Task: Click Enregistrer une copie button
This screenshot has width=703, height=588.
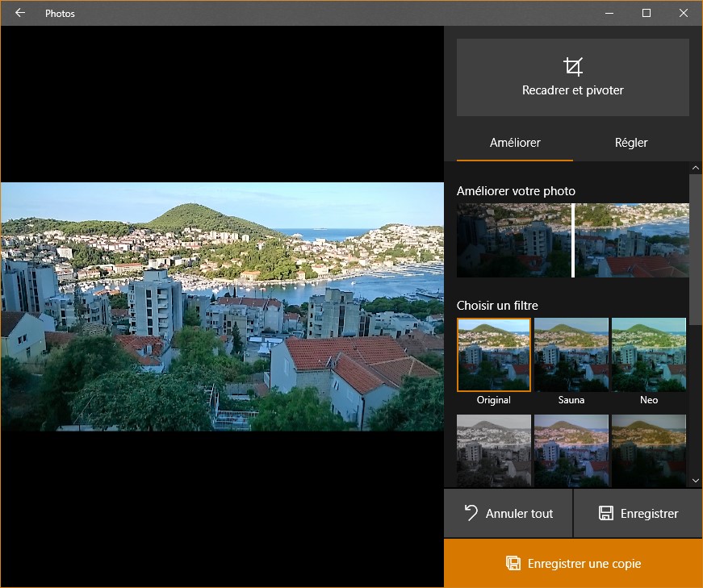Action: (573, 563)
